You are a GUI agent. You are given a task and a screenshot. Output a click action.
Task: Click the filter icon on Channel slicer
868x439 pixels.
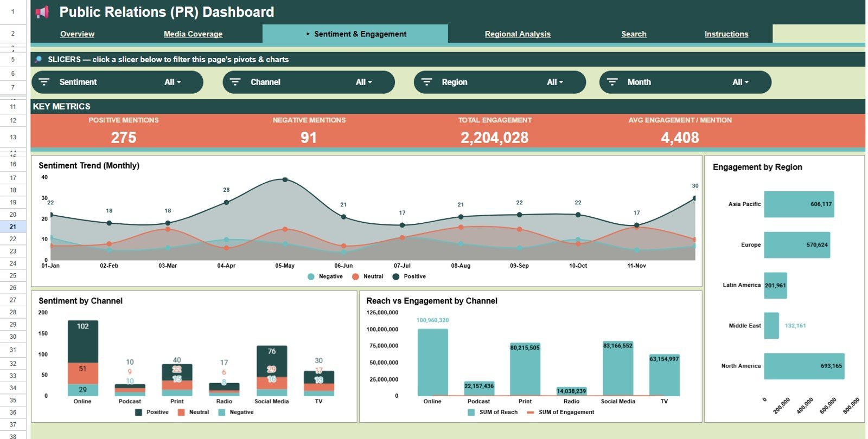point(235,82)
